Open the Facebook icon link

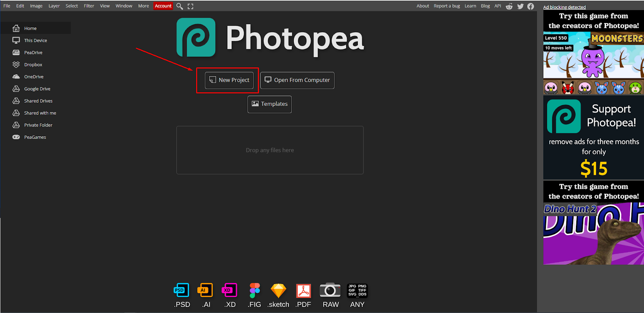point(530,6)
